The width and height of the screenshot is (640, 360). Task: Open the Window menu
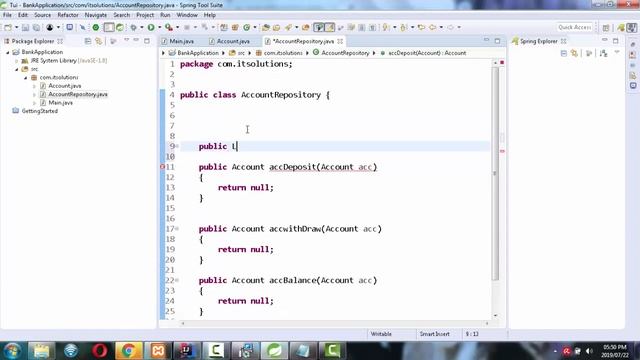[187, 15]
